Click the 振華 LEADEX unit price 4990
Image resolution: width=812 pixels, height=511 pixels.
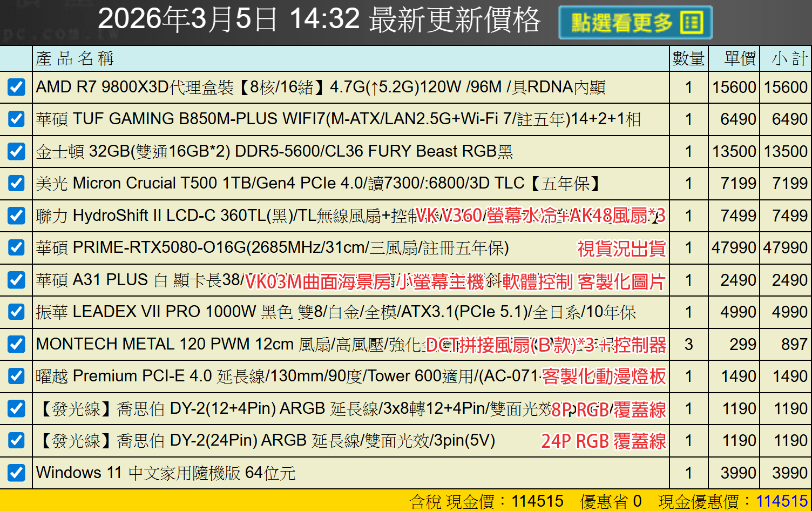[738, 312]
